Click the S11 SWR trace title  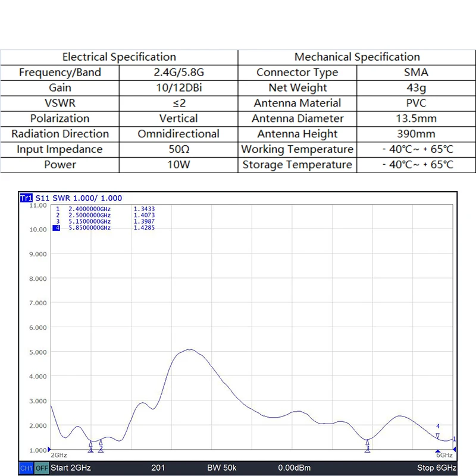tap(79, 198)
